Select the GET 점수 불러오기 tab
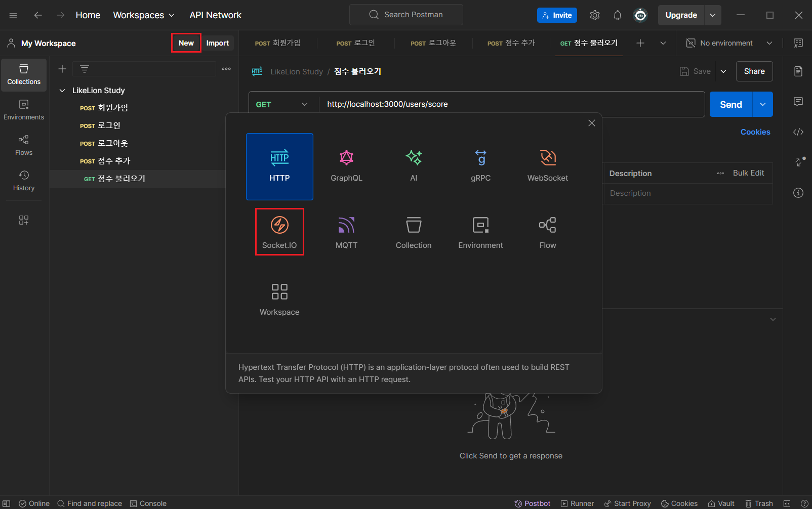Viewport: 812px width, 509px height. 589,43
